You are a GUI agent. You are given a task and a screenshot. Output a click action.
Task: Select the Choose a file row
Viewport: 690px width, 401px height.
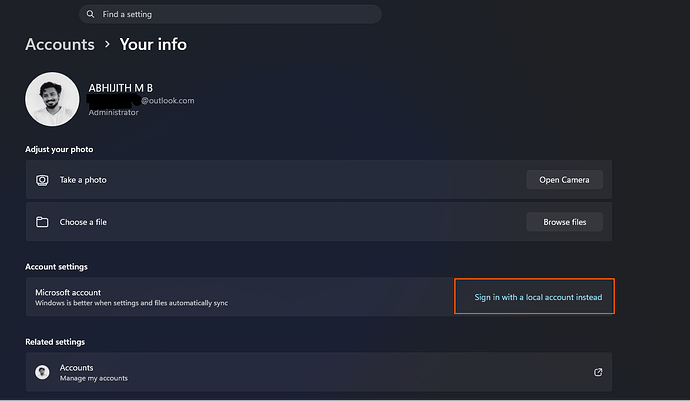click(x=319, y=222)
